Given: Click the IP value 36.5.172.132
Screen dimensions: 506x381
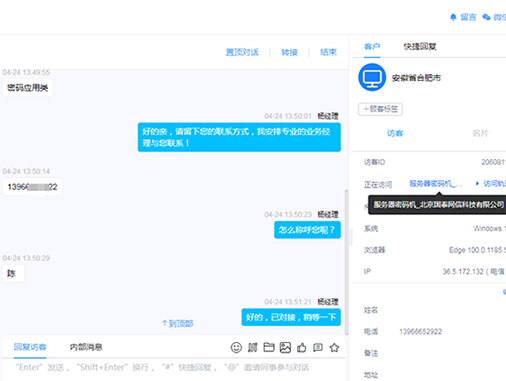Looking at the screenshot, I should pos(463,272).
